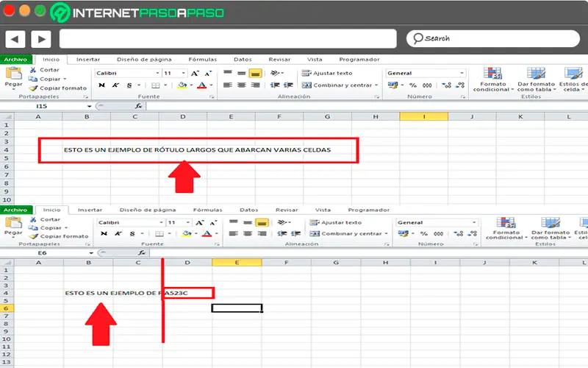This screenshot has height=368, width=588.
Task: Click the 000 thousands separator in the upper ribbon
Action: point(427,85)
